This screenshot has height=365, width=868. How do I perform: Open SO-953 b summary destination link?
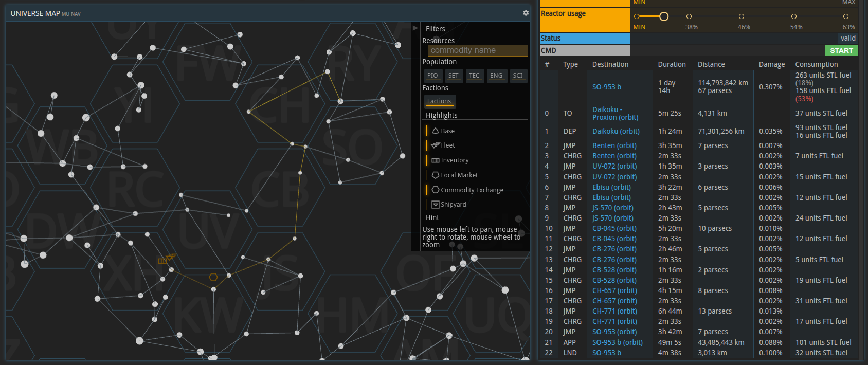[x=607, y=87]
